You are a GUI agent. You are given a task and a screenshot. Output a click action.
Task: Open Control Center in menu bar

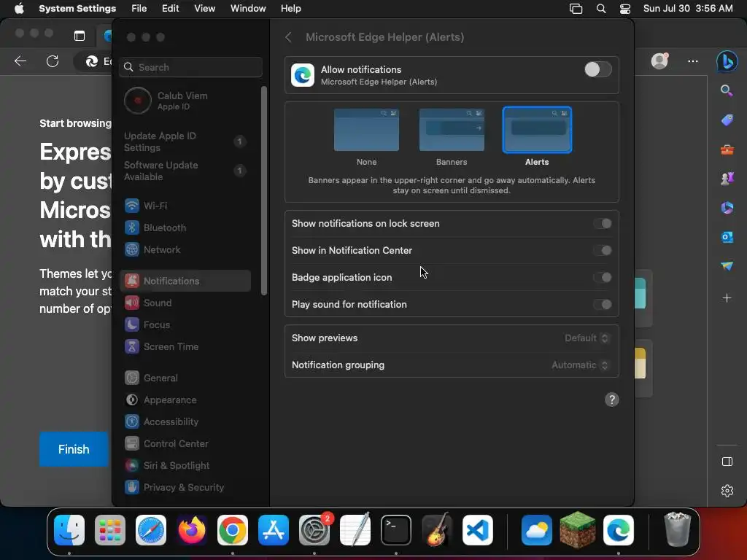pyautogui.click(x=625, y=9)
